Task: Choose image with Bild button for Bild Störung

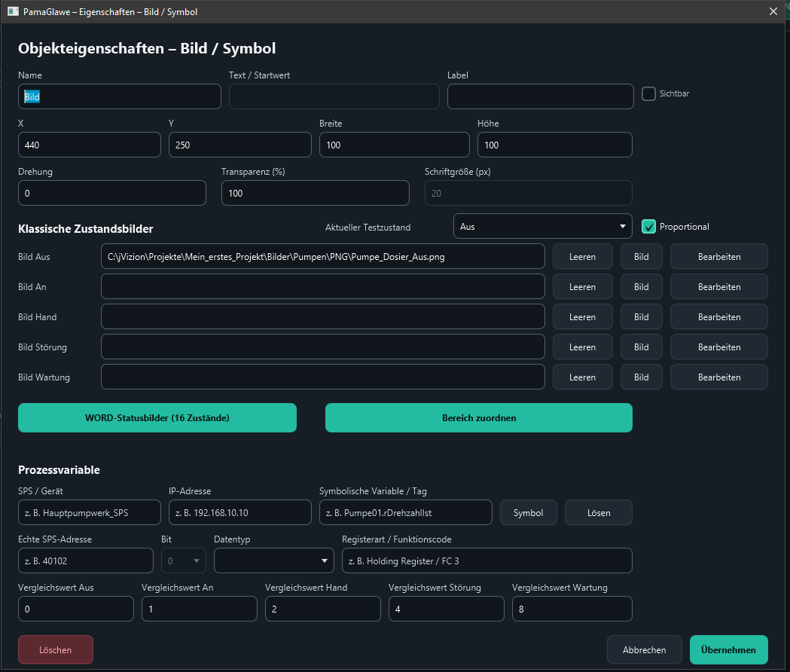Action: 642,347
